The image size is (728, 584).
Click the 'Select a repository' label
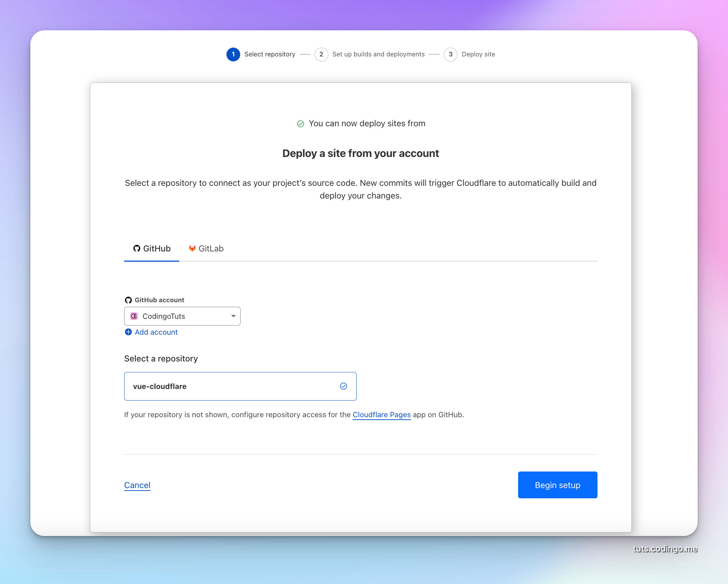coord(161,359)
